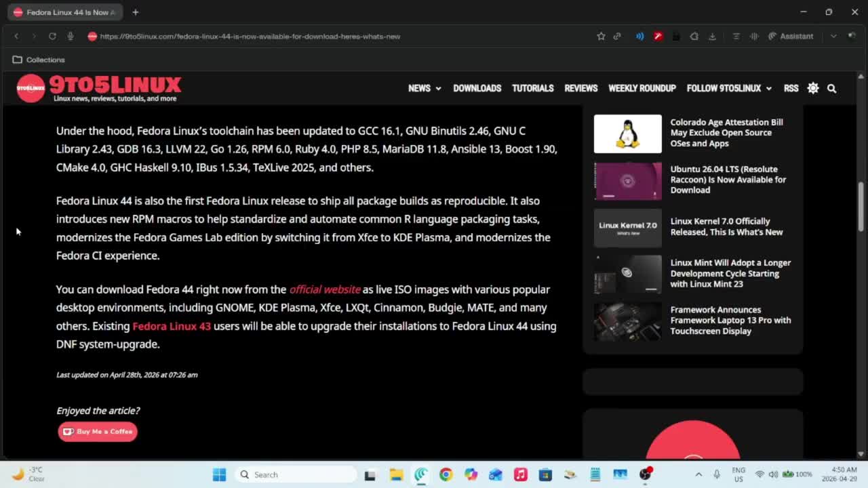
Task: Show hidden system tray icons
Action: click(698, 474)
